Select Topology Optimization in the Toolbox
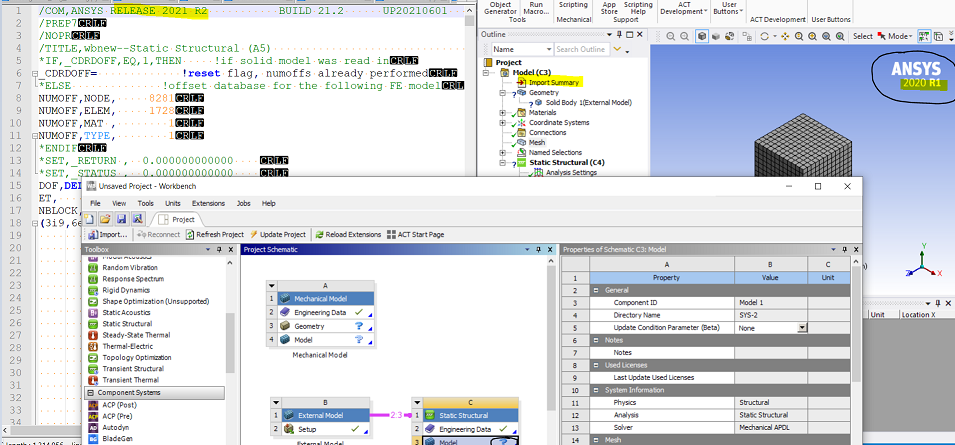This screenshot has height=445, width=955. tap(138, 357)
